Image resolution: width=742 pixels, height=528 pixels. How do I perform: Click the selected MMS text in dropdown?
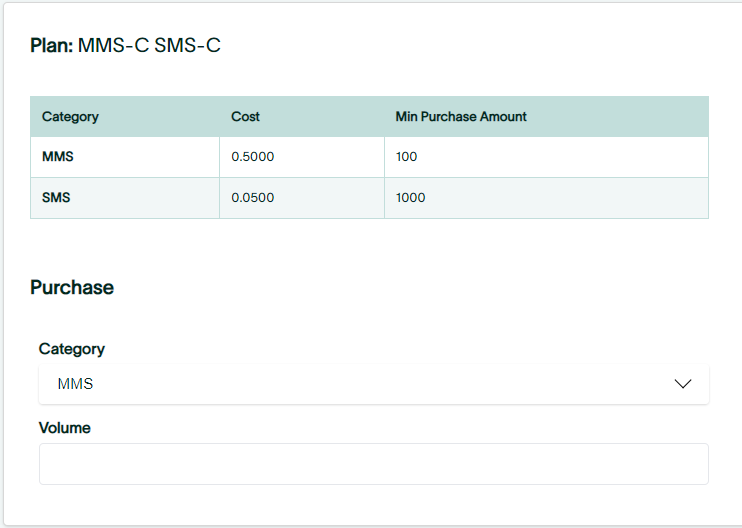[75, 384]
